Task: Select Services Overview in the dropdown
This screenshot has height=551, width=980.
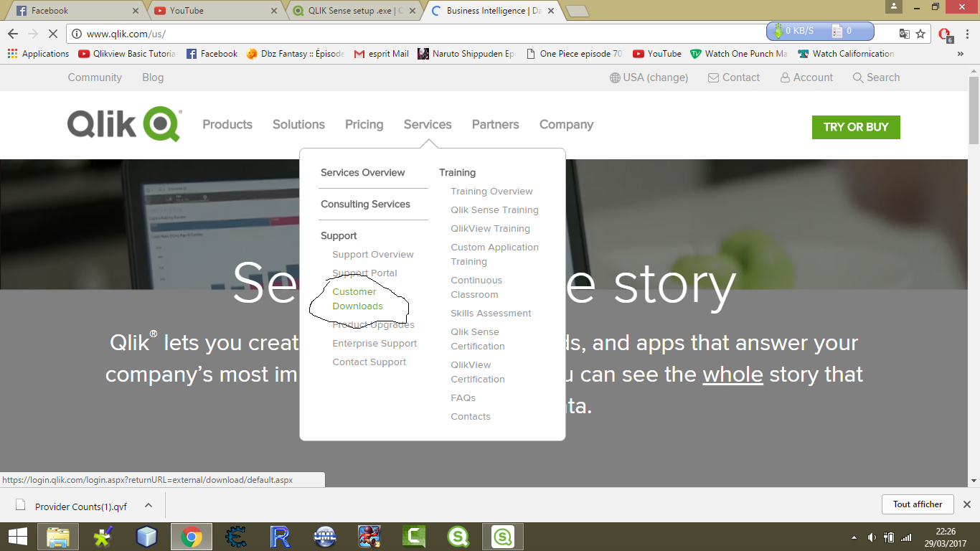Action: 362,172
